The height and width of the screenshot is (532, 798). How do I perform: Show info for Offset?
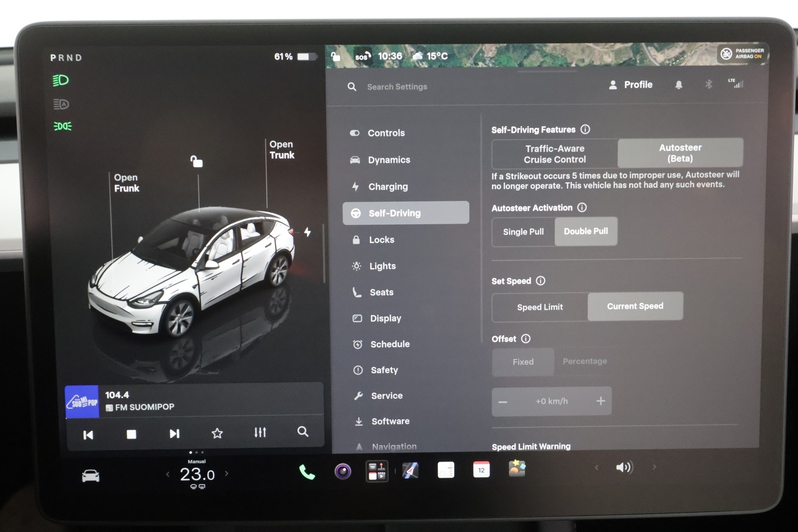[x=526, y=338]
